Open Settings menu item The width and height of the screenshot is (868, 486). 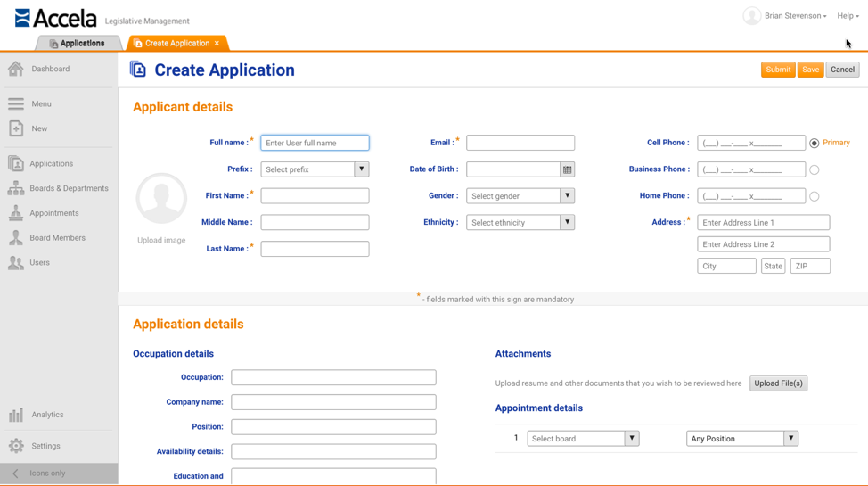pos(46,446)
